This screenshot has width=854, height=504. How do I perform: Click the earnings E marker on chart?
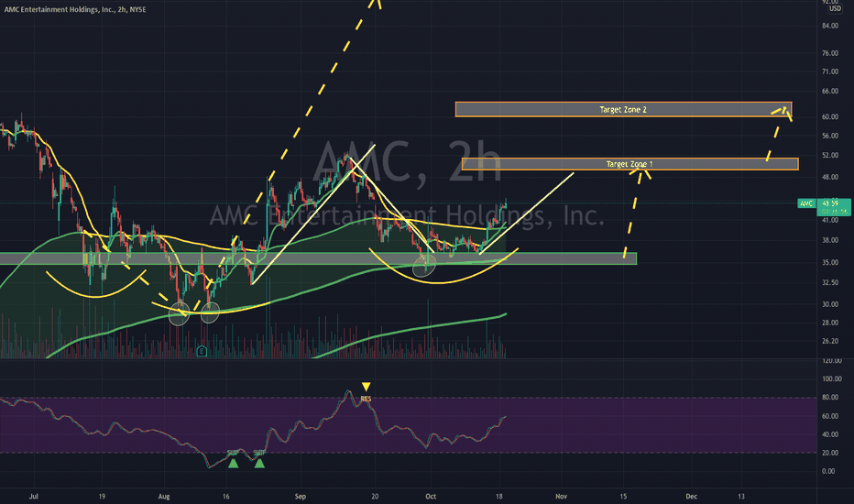(x=202, y=351)
